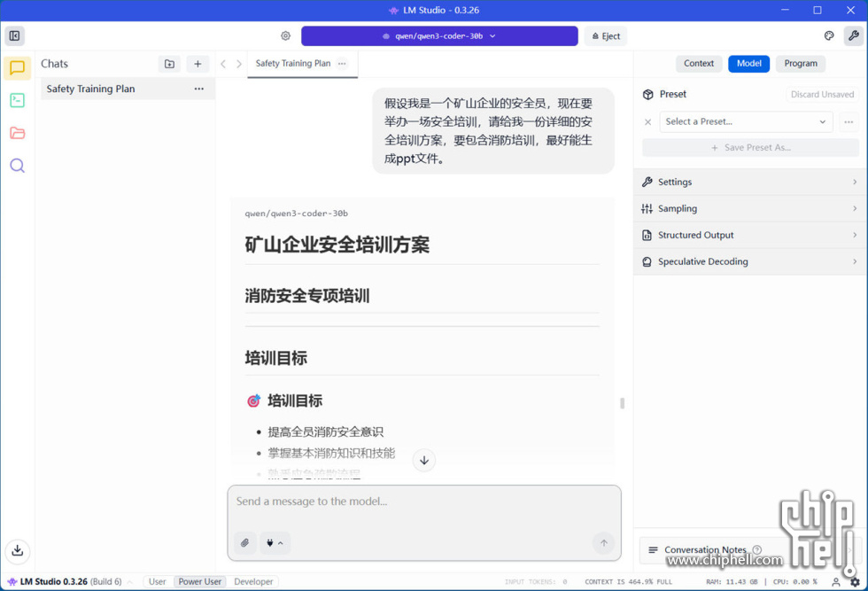Screen dimensions: 868x591
Task: Switch to the Model tab
Action: (749, 63)
